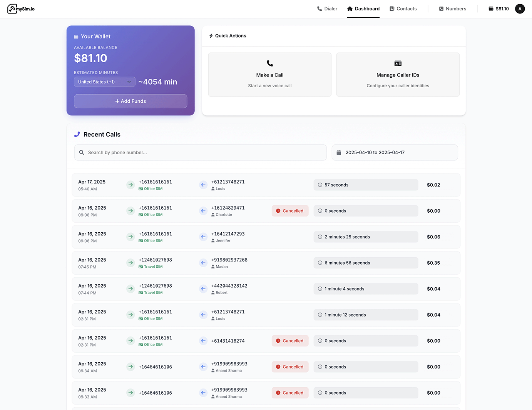Open the date range 2025-04-10 to 2025-04-17 picker
The image size is (532, 410).
click(x=395, y=153)
